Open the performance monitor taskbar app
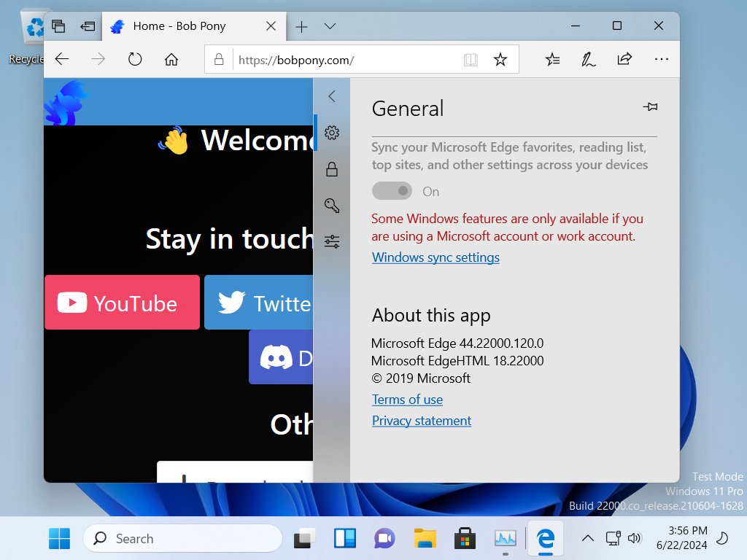Viewport: 747px width, 560px height. pos(505,539)
